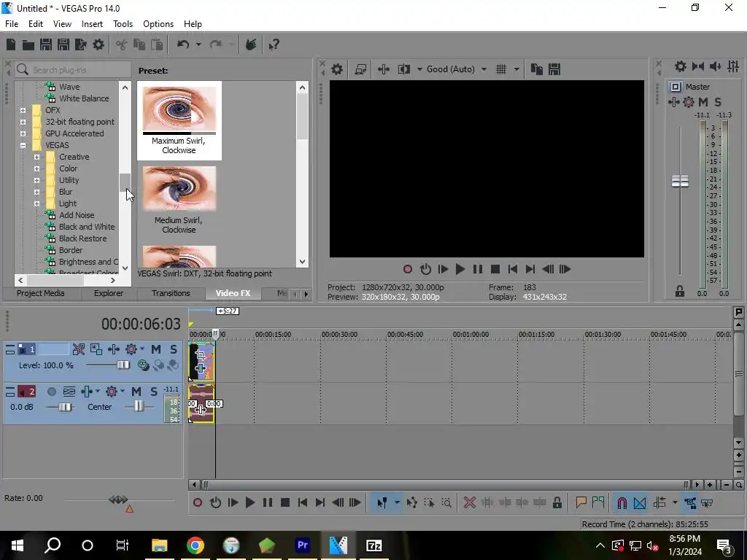Open Premiere Pro from the taskbar
This screenshot has height=560, width=747.
pyautogui.click(x=303, y=545)
